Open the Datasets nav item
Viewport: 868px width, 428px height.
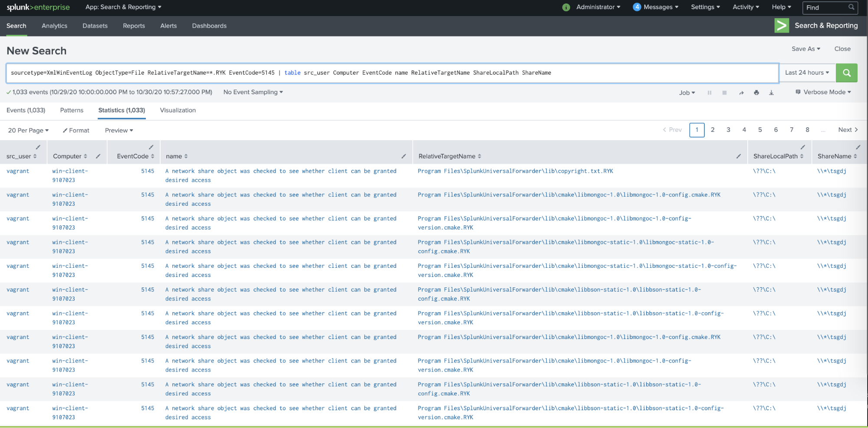click(x=95, y=26)
